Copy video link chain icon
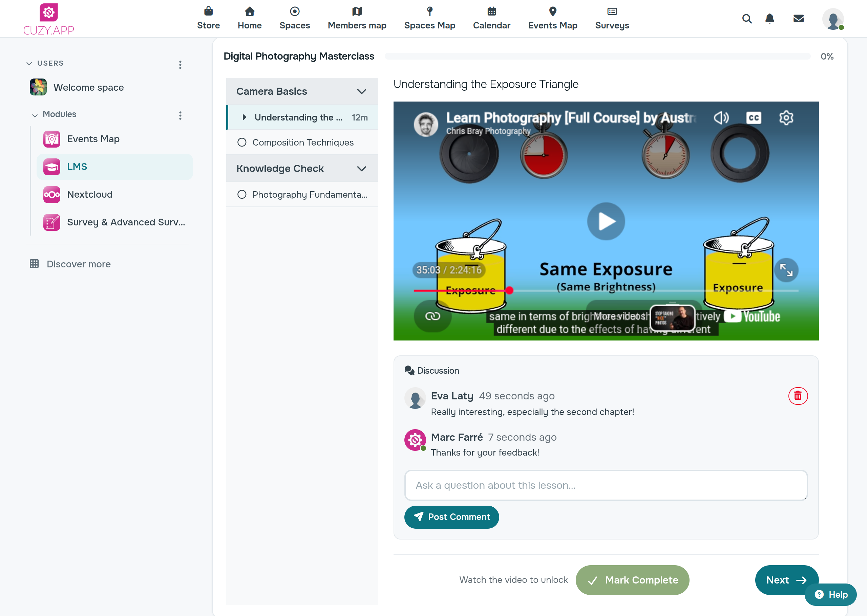The image size is (867, 616). click(x=432, y=316)
